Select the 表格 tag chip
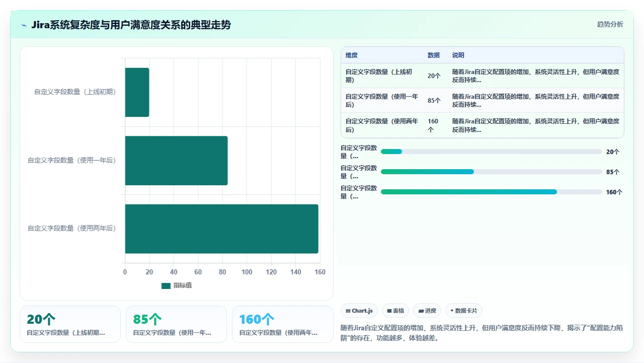644x363 pixels. pos(395,311)
